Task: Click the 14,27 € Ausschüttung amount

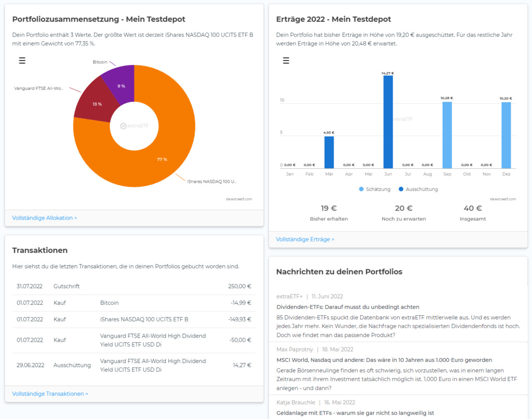Action: (242, 365)
